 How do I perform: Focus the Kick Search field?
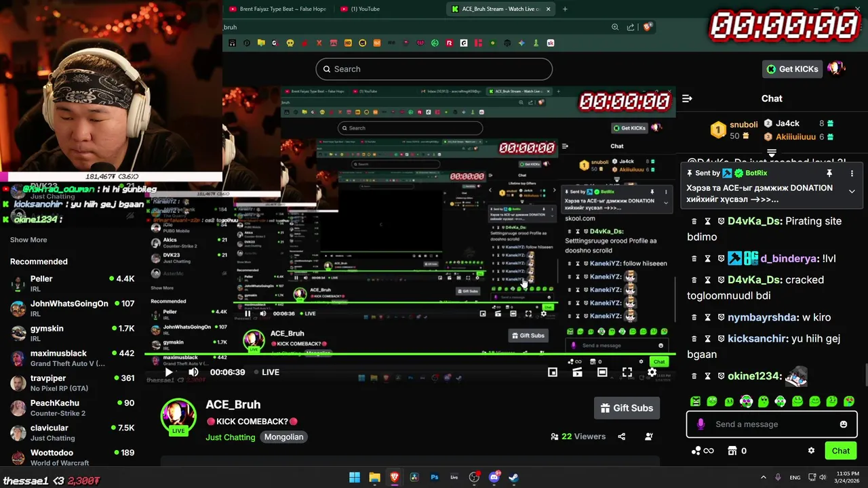pyautogui.click(x=434, y=69)
